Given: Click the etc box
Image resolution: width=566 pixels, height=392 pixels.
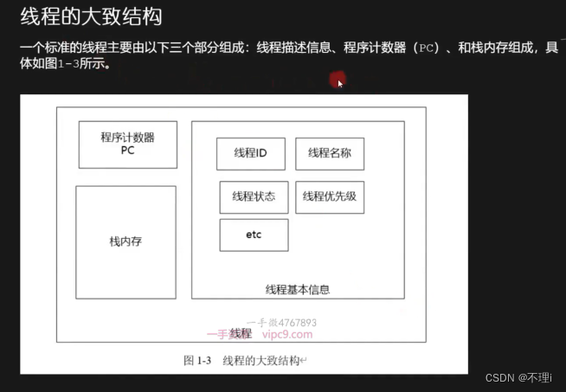Looking at the screenshot, I should 254,235.
